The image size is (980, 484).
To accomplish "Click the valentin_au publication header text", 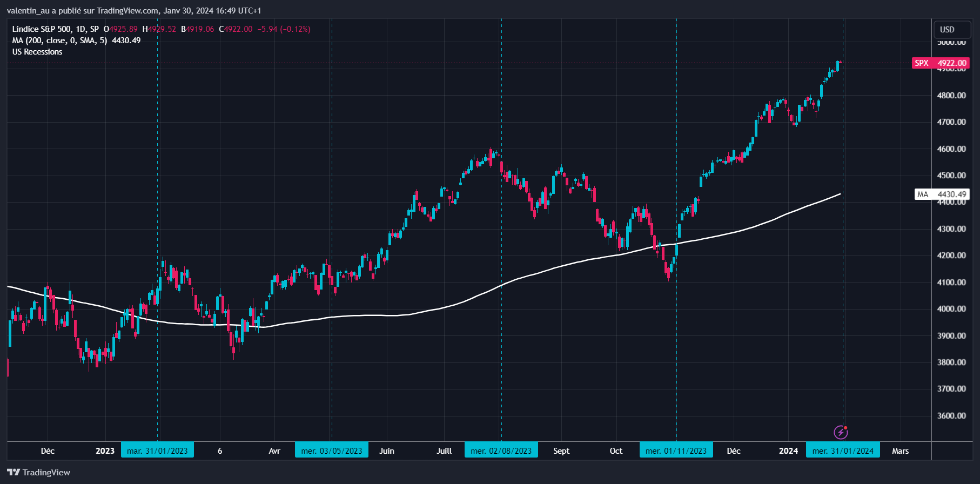I will point(133,10).
